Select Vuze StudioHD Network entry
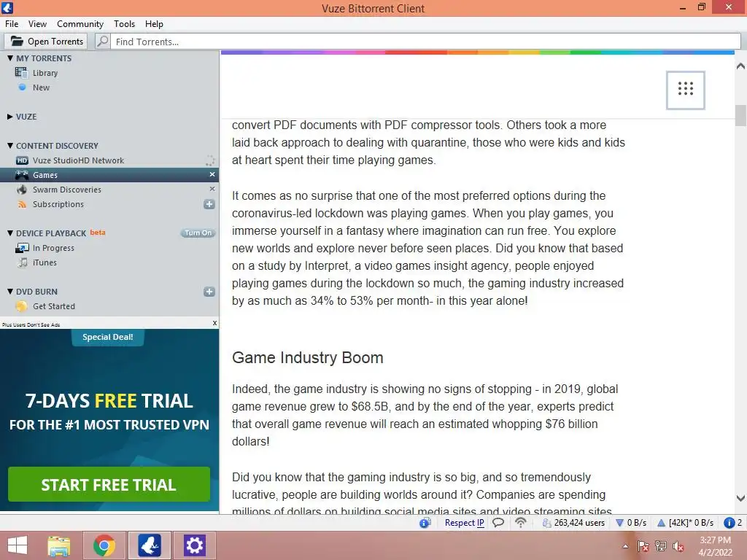747x560 pixels. (x=78, y=160)
